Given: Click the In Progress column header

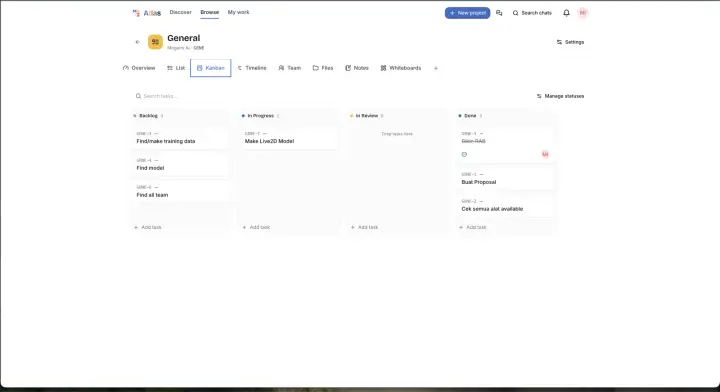Looking at the screenshot, I should coord(260,116).
